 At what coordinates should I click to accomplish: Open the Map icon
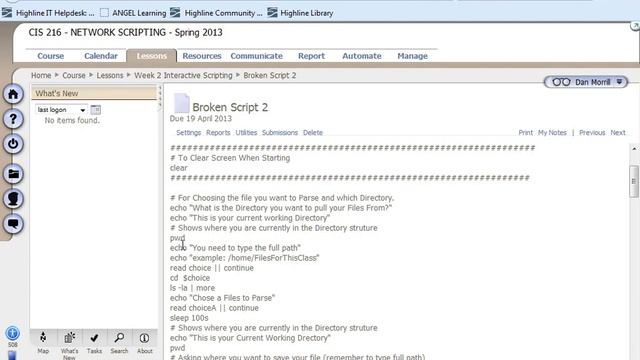coord(43,342)
